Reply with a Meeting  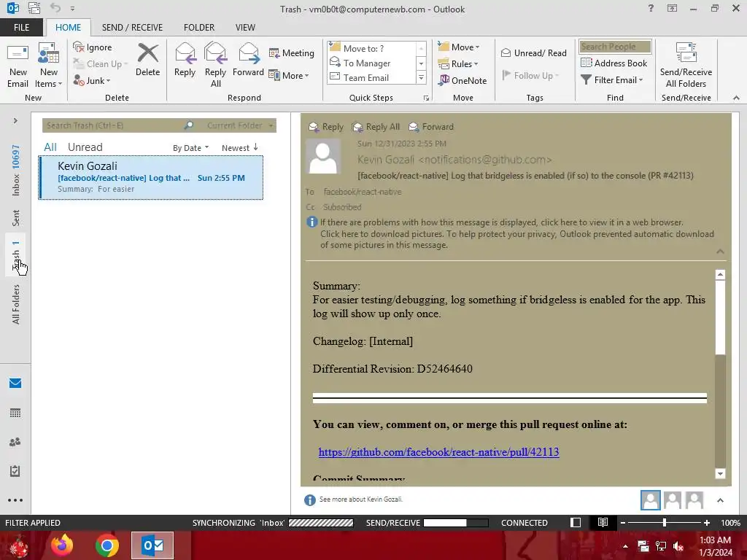[292, 52]
